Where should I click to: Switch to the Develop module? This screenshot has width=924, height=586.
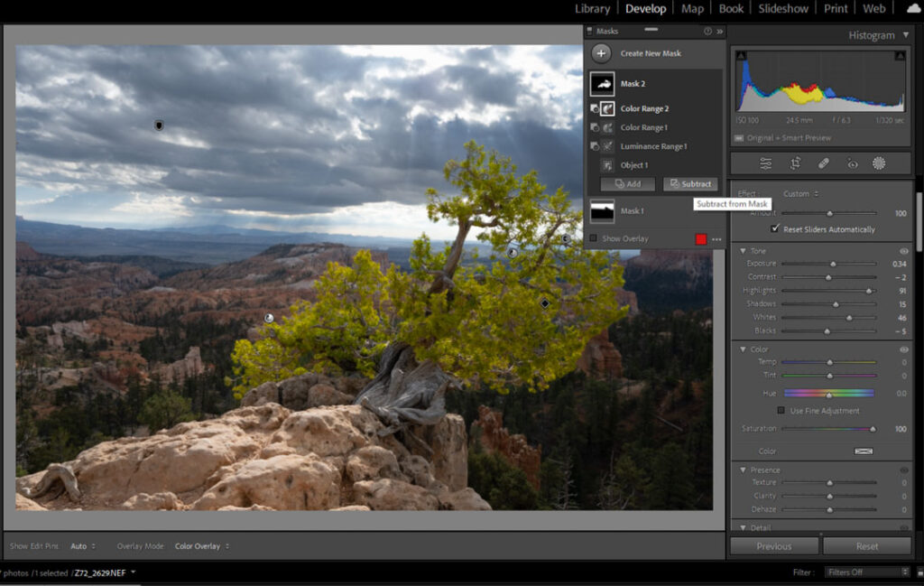point(646,8)
